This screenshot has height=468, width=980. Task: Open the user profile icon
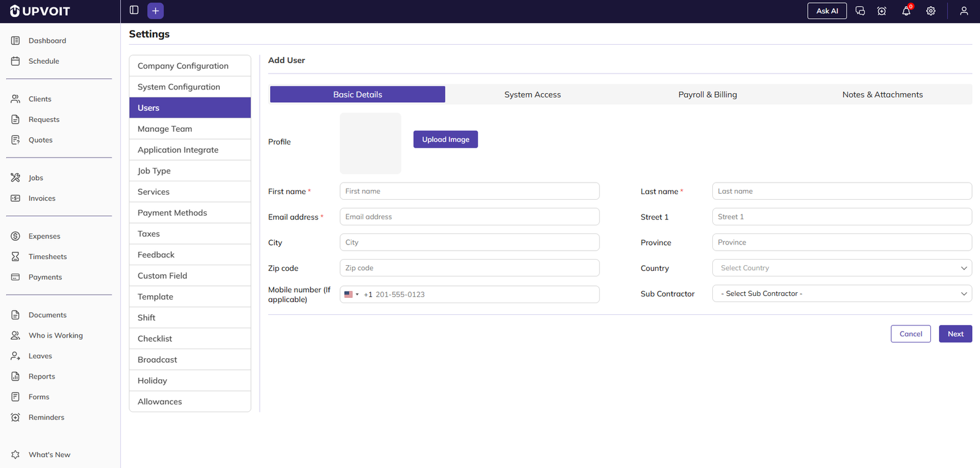[x=963, y=11]
